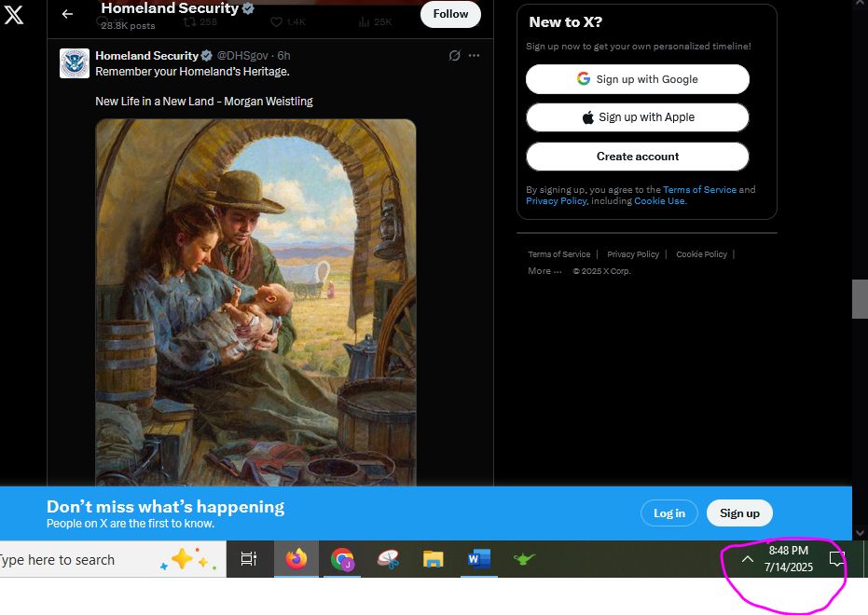Image resolution: width=868 pixels, height=615 pixels.
Task: Open the notification center icon
Action: [837, 559]
